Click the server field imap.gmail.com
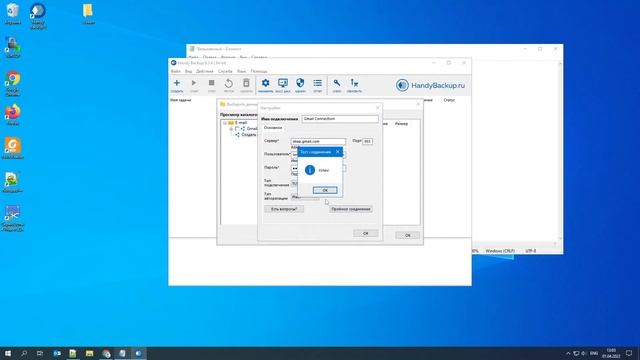 coord(318,141)
